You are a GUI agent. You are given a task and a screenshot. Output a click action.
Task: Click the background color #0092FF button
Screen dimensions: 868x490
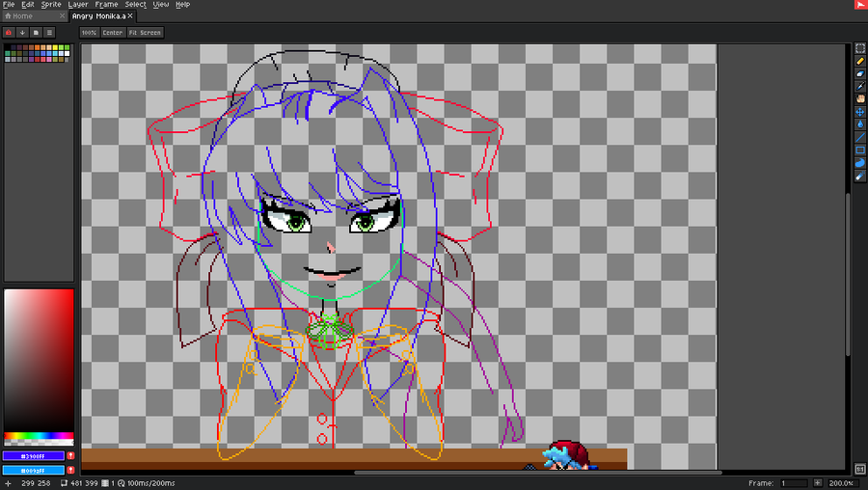[33, 470]
